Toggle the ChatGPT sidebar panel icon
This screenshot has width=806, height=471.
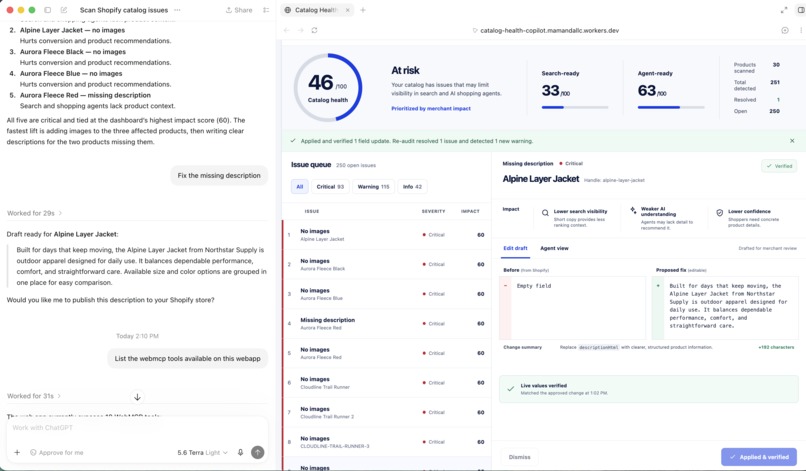[47, 10]
